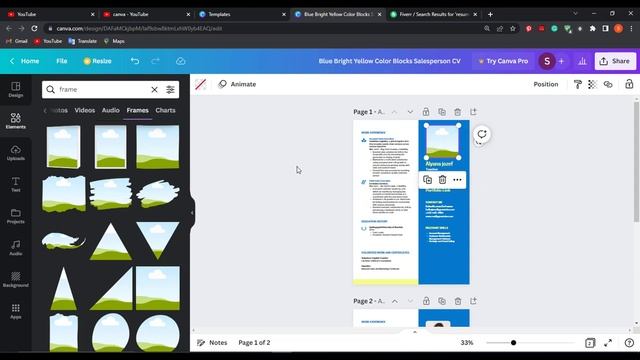Viewport: 640px width, 360px height.
Task: Select the Audio tab in elements
Action: pyautogui.click(x=111, y=110)
